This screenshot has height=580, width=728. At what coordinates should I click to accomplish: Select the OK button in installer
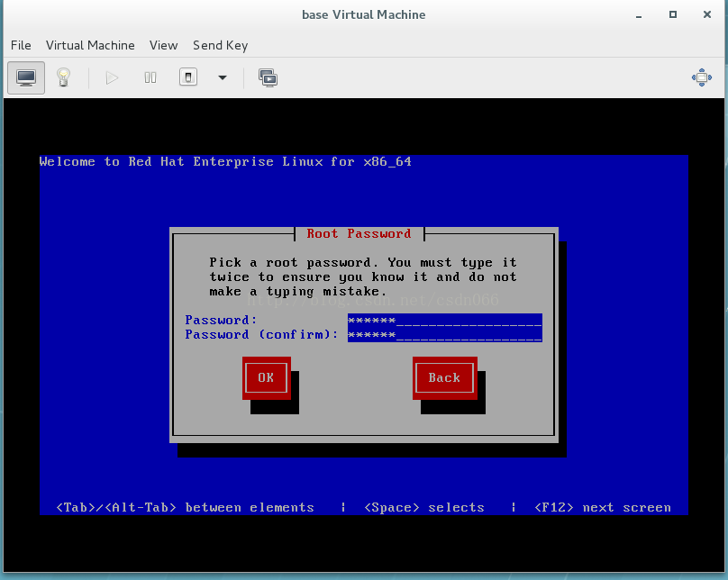coord(266,377)
